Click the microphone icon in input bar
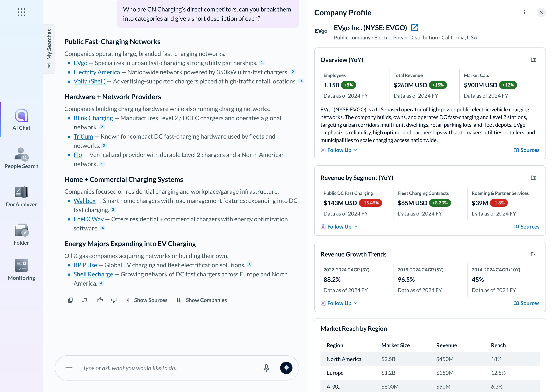552x392 pixels. [x=266, y=368]
